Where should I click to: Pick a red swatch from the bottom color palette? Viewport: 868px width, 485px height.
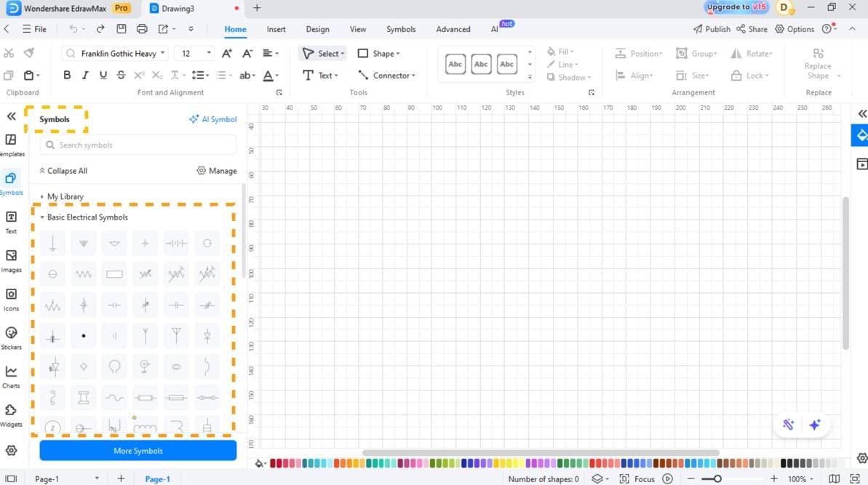tap(274, 462)
